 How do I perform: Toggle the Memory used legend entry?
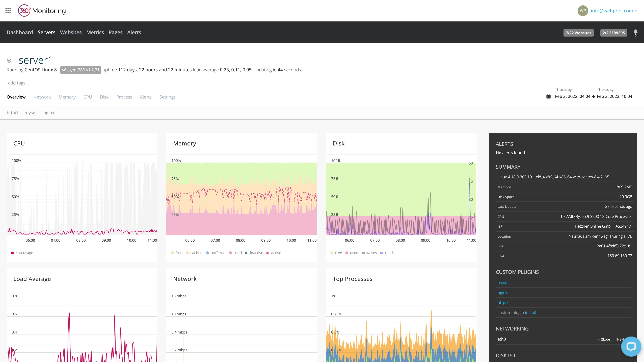pyautogui.click(x=235, y=253)
